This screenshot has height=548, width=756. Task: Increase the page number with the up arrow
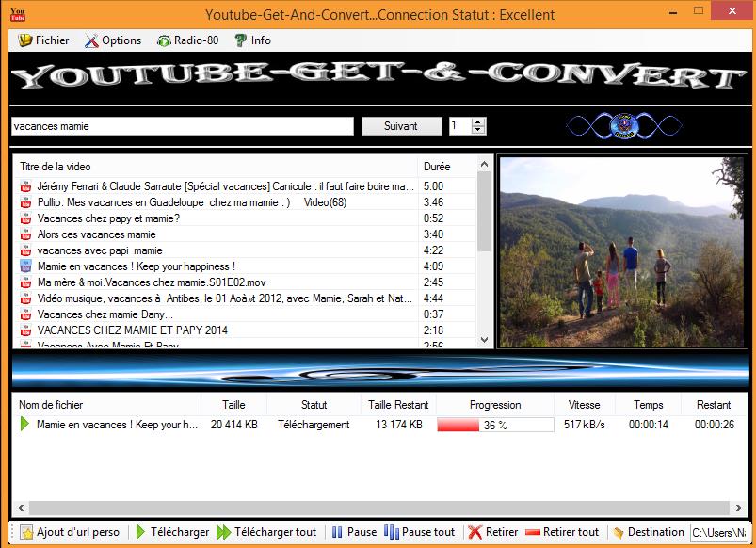pyautogui.click(x=478, y=122)
